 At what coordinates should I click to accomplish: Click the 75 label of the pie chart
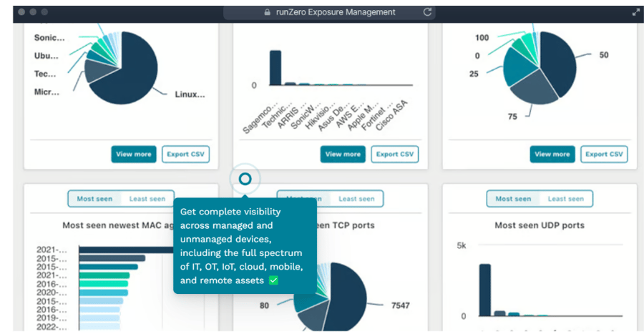pyautogui.click(x=512, y=117)
